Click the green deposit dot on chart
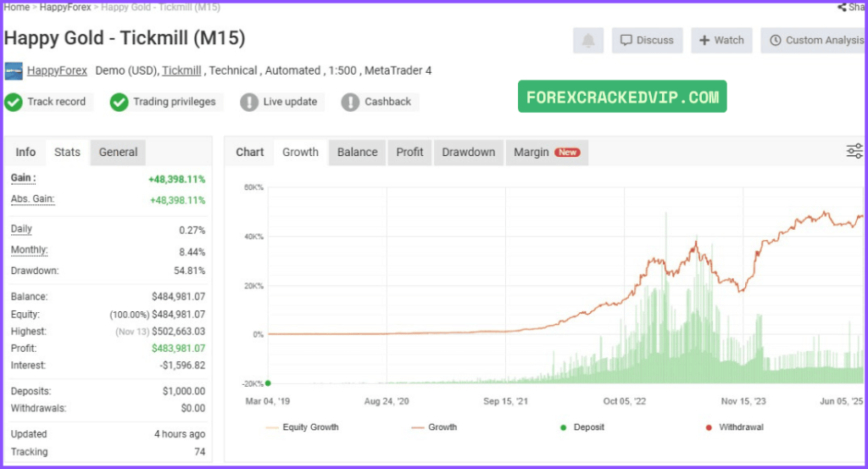Screen dimensions: 868x469 [x=268, y=383]
